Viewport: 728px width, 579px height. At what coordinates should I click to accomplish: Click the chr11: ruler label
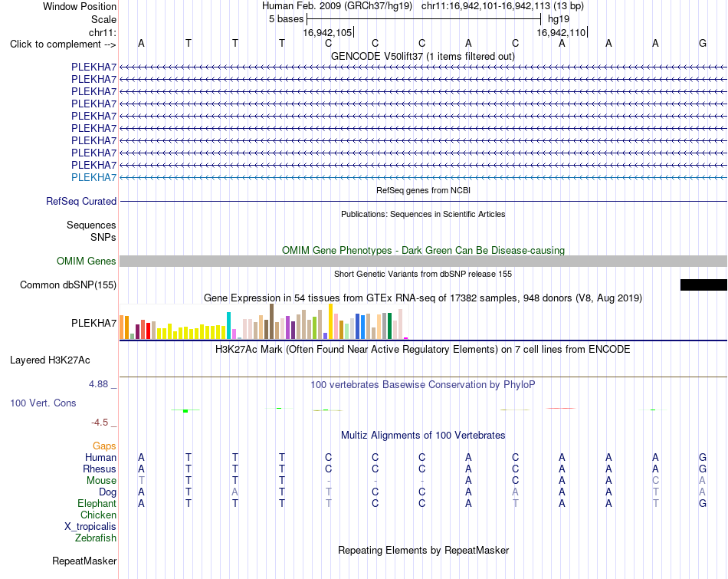[102, 32]
